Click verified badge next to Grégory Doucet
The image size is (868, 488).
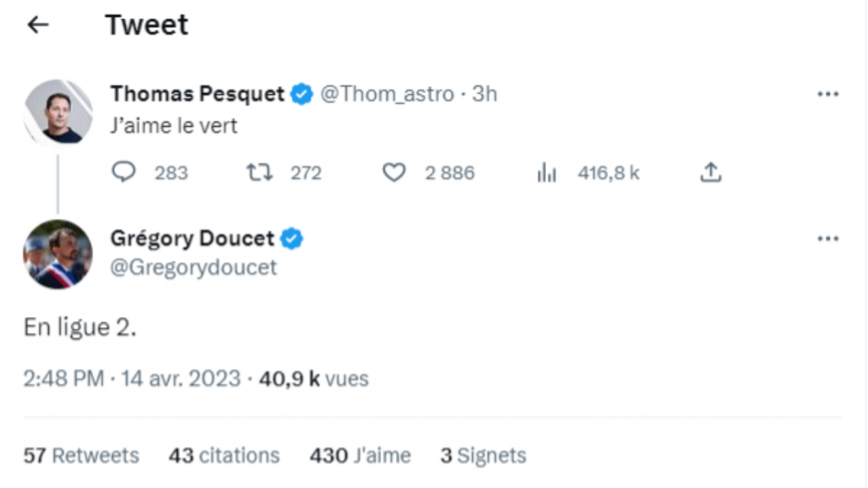click(x=291, y=239)
